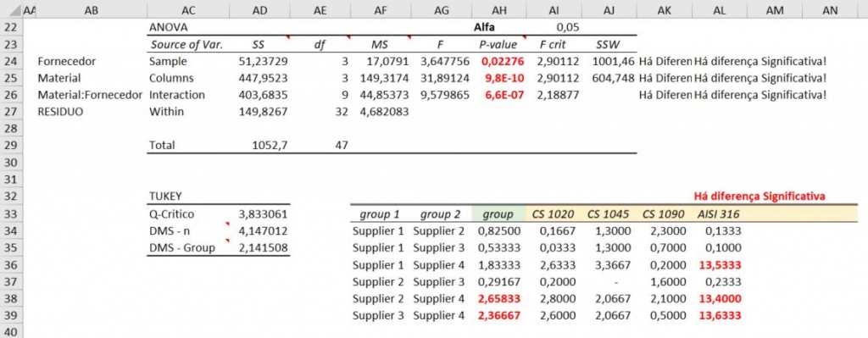Select the CS 1090 value 1,6000
The height and width of the screenshot is (338, 868).
667,281
